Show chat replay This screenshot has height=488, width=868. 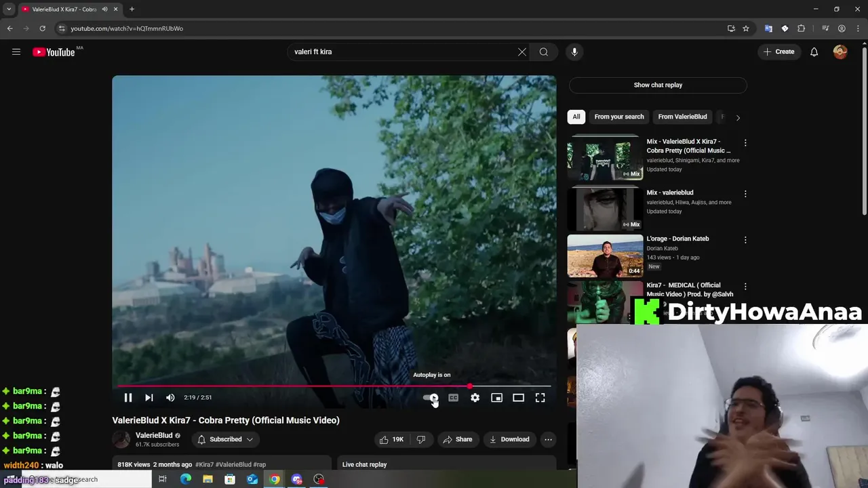click(x=658, y=85)
